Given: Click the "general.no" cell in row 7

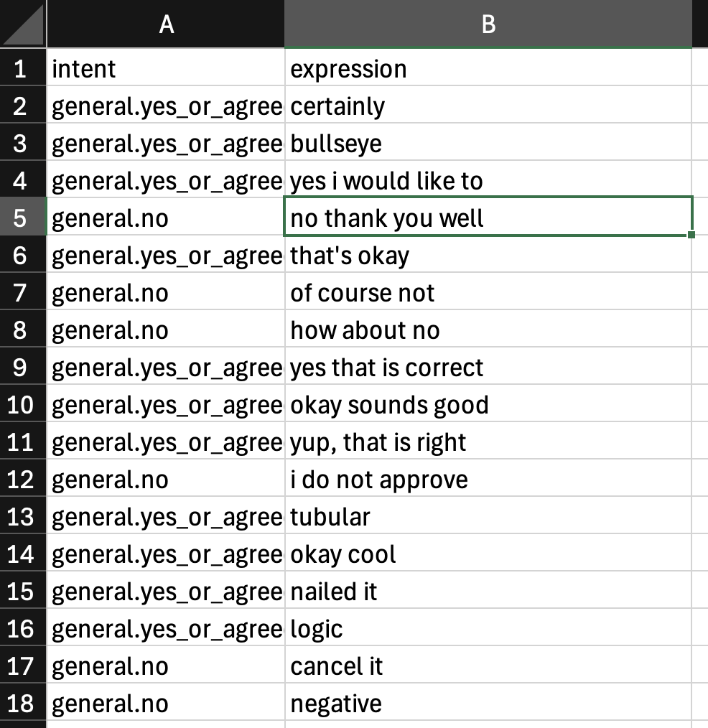Looking at the screenshot, I should 166,293.
